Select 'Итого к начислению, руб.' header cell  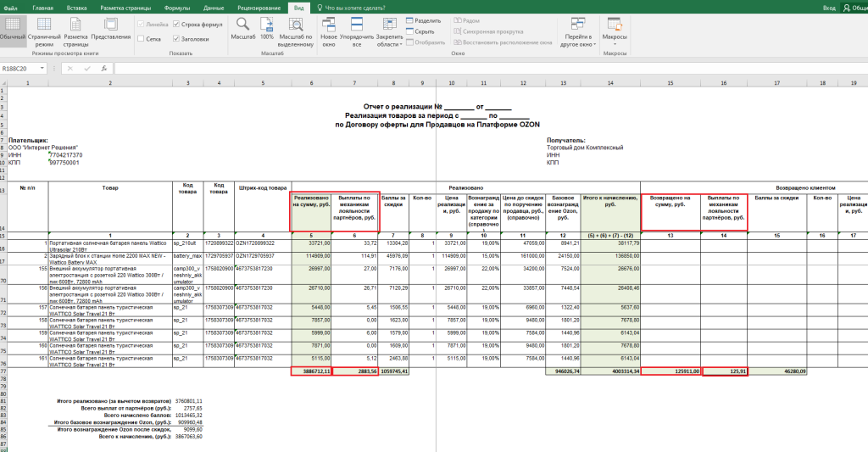[610, 212]
